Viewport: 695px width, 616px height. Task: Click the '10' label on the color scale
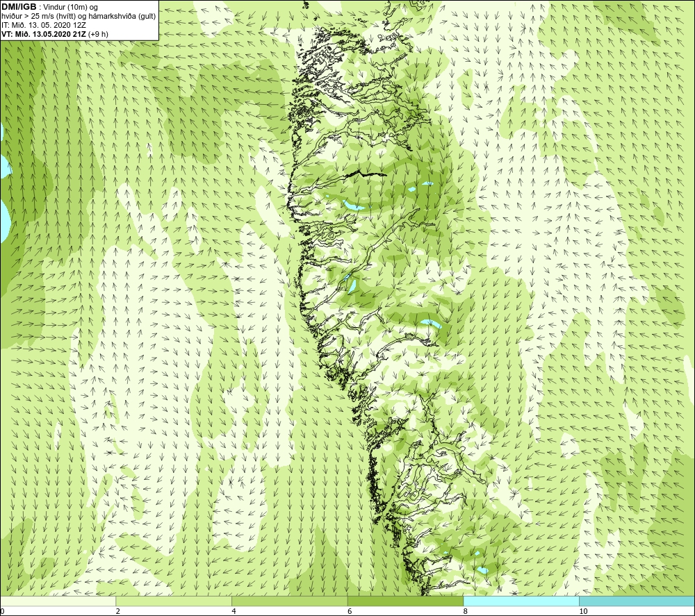coord(583,612)
